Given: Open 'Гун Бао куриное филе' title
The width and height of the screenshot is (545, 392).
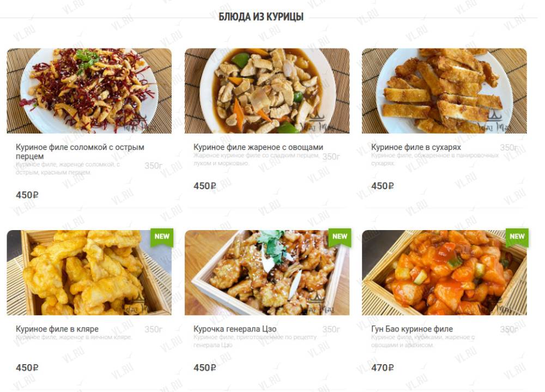Looking at the screenshot, I should (x=412, y=329).
